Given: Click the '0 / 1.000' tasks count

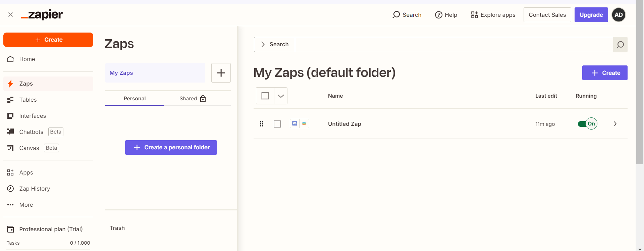Looking at the screenshot, I should (80, 243).
